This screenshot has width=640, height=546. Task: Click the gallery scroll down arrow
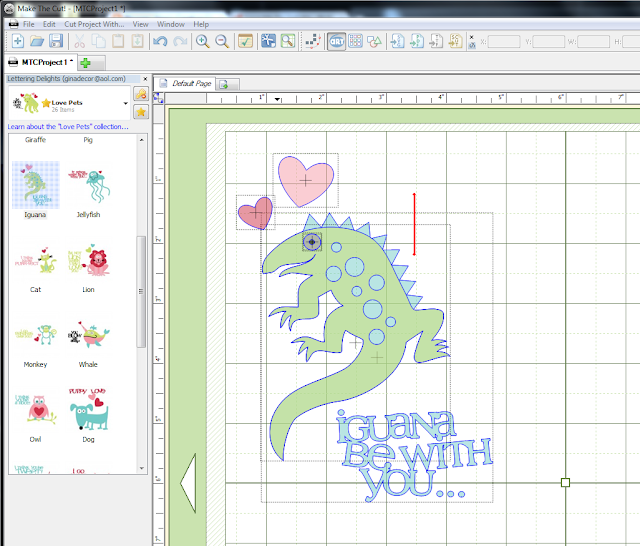coord(142,468)
